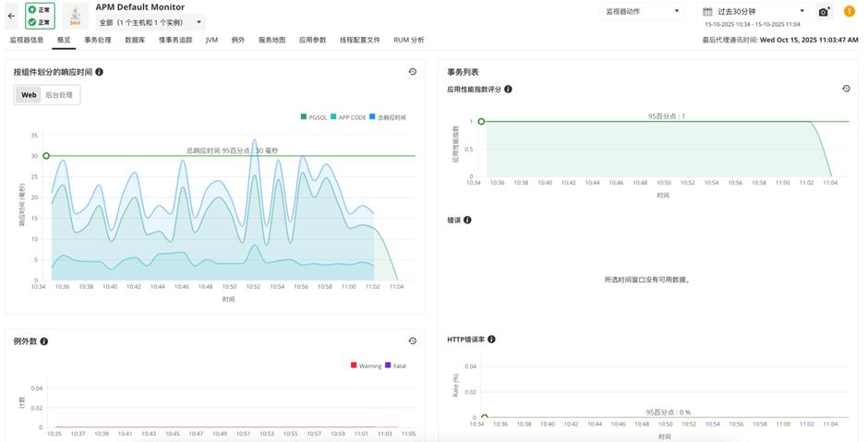
Task: Click the lower green health status icon
Action: tap(32, 22)
